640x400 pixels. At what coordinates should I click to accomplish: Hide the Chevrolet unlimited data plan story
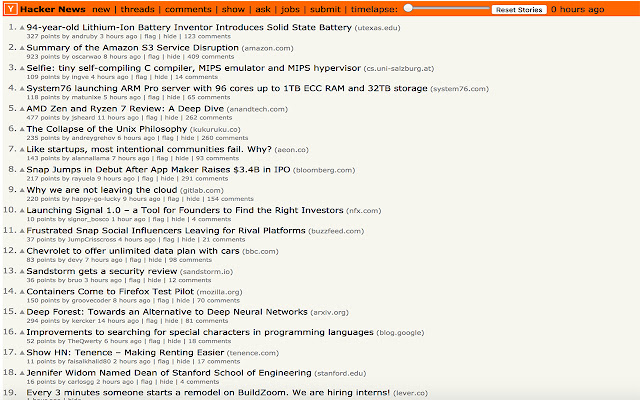(x=155, y=260)
